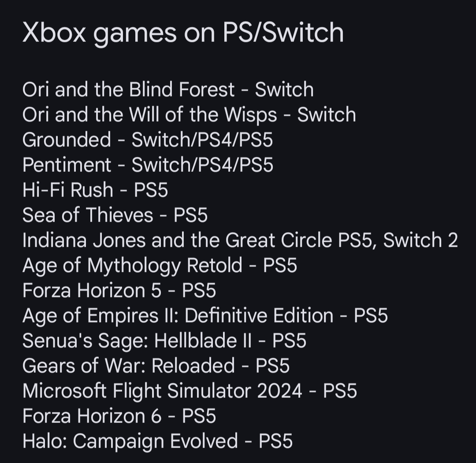Select the Senua's Sage: Hellblade II line
Viewport: 476px width, 463px height.
click(164, 341)
